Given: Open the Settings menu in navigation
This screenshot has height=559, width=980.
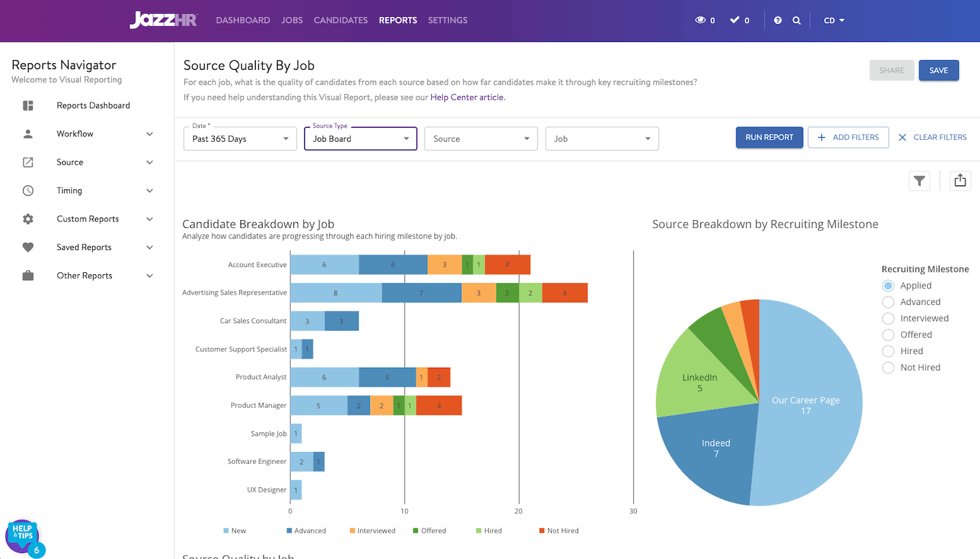Looking at the screenshot, I should coord(448,20).
